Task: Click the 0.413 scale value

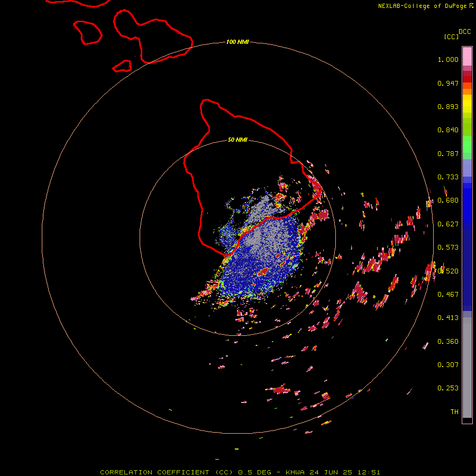Action: point(448,318)
